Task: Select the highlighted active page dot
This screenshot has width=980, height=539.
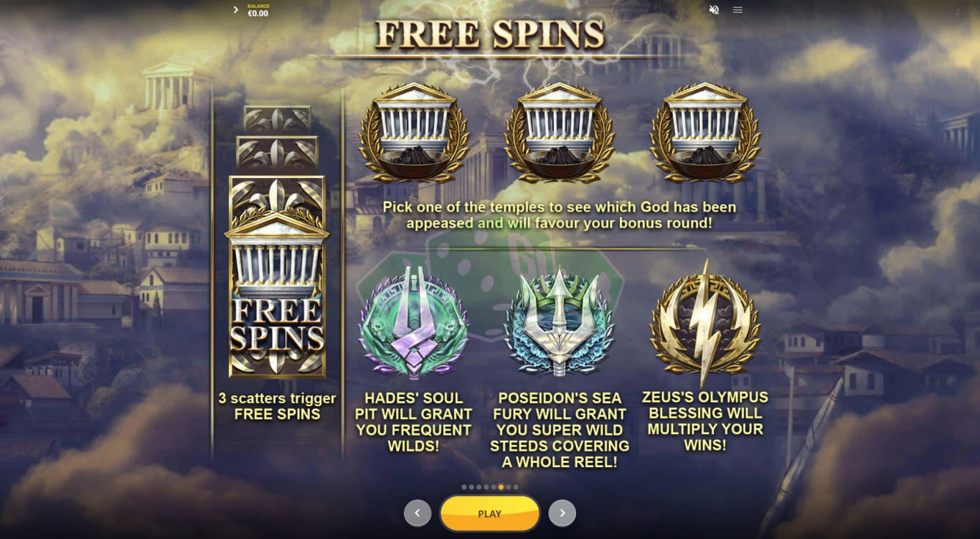Action: pos(501,487)
